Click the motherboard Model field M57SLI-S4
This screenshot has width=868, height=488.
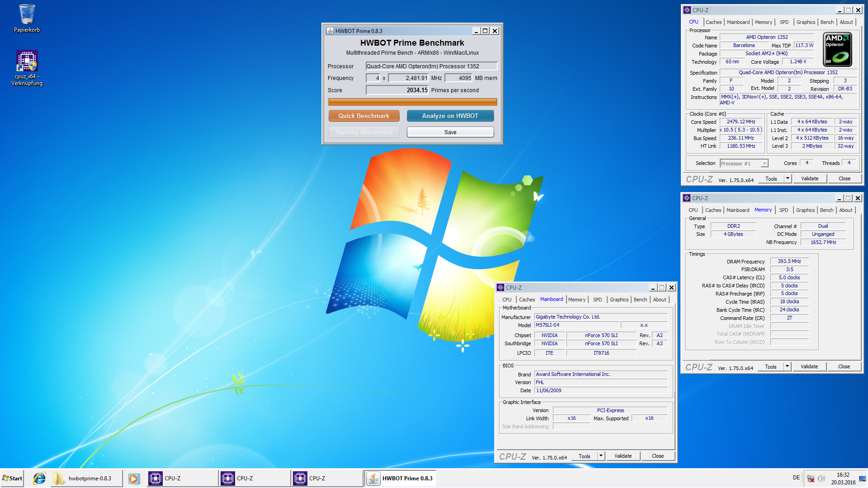[577, 325]
